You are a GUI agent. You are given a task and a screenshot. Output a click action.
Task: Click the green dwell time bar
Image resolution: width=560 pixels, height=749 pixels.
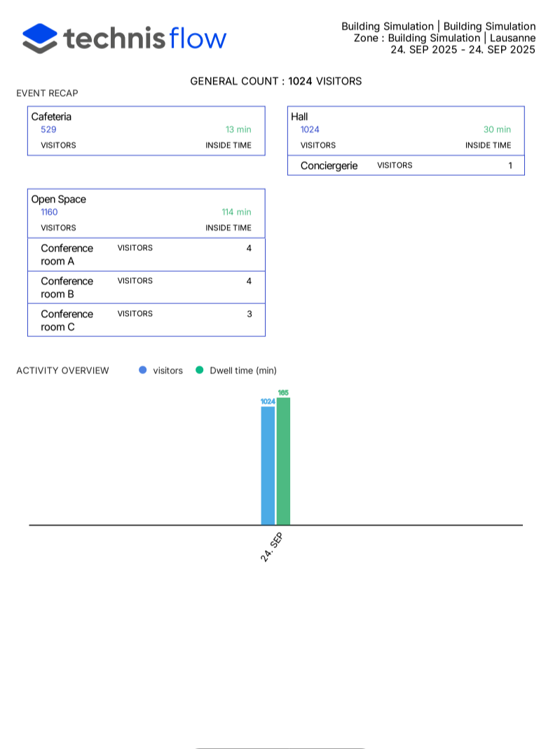click(283, 461)
